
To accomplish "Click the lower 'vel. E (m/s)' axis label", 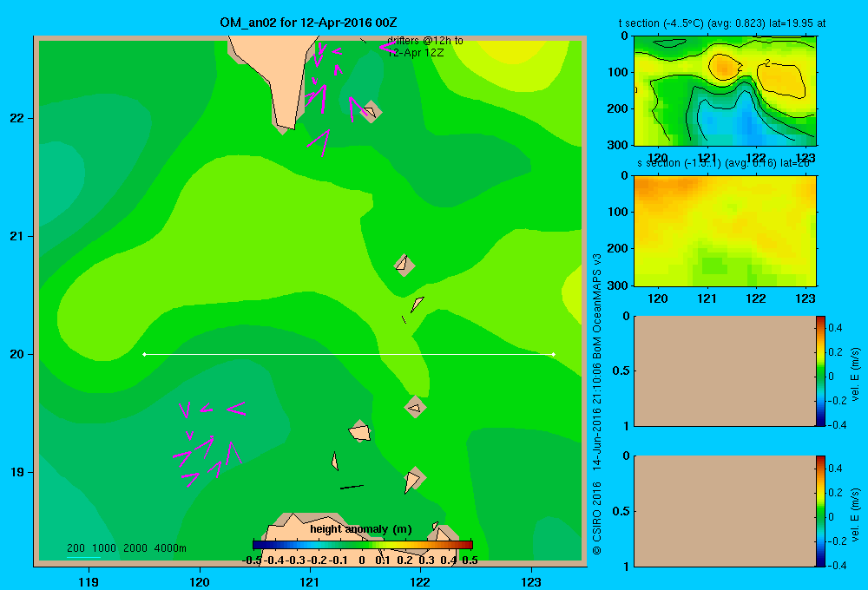I will point(856,515).
